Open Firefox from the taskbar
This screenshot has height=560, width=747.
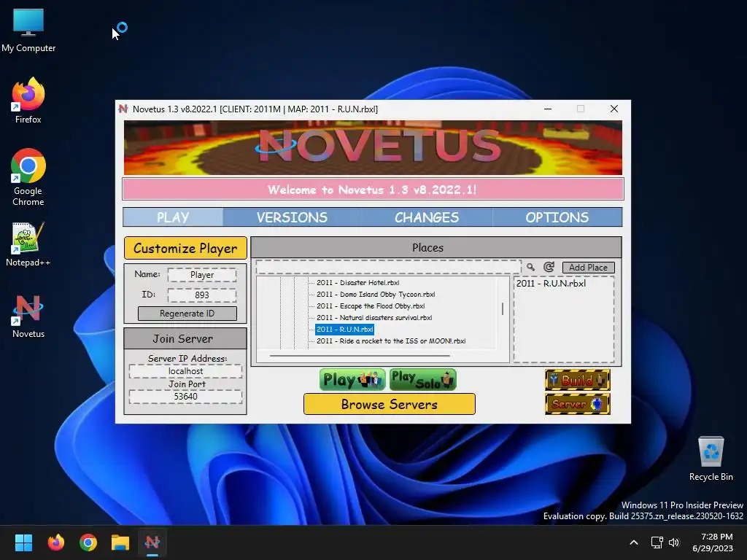[x=55, y=542]
